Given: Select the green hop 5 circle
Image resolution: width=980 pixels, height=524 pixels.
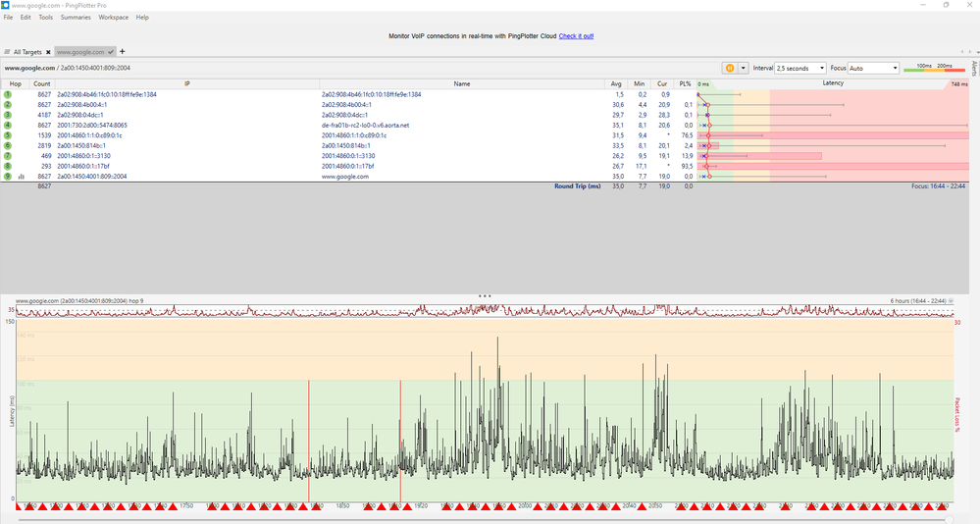Looking at the screenshot, I should tap(8, 135).
